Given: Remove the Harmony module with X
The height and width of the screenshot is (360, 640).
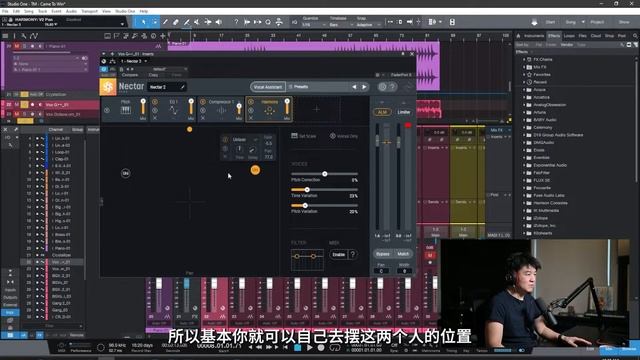Looking at the screenshot, I should tap(251, 118).
